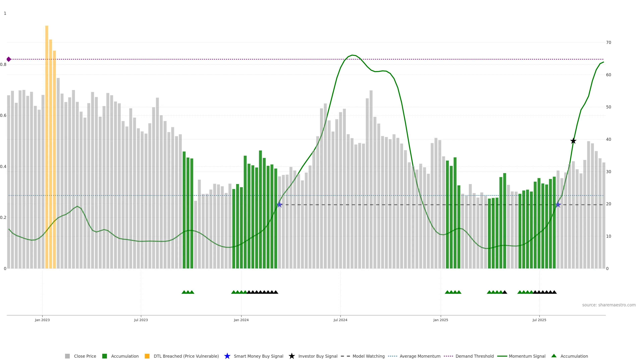Screen dimensions: 644x362
Task: Toggle the Close Price legend label
Action: [85, 356]
